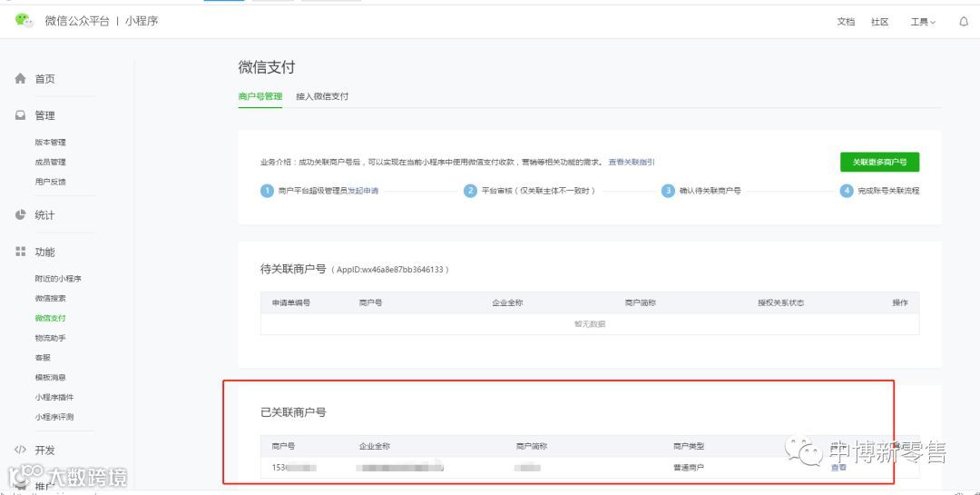Switch to the 接入微信支付 tab
The height and width of the screenshot is (495, 980).
(322, 96)
